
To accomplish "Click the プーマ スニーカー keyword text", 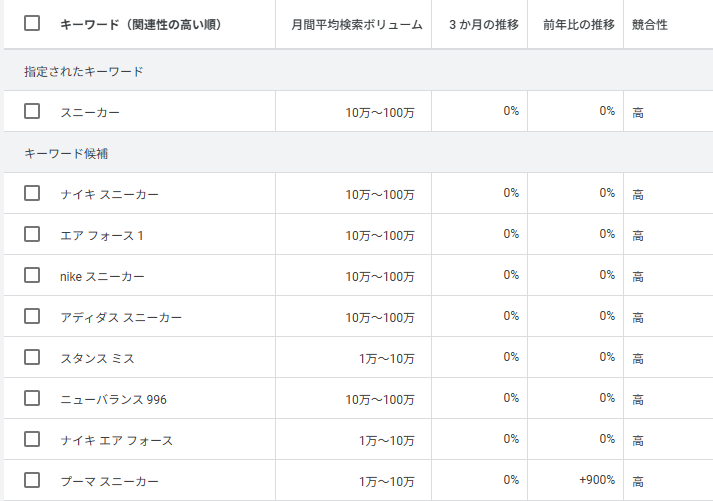I will tap(109, 481).
